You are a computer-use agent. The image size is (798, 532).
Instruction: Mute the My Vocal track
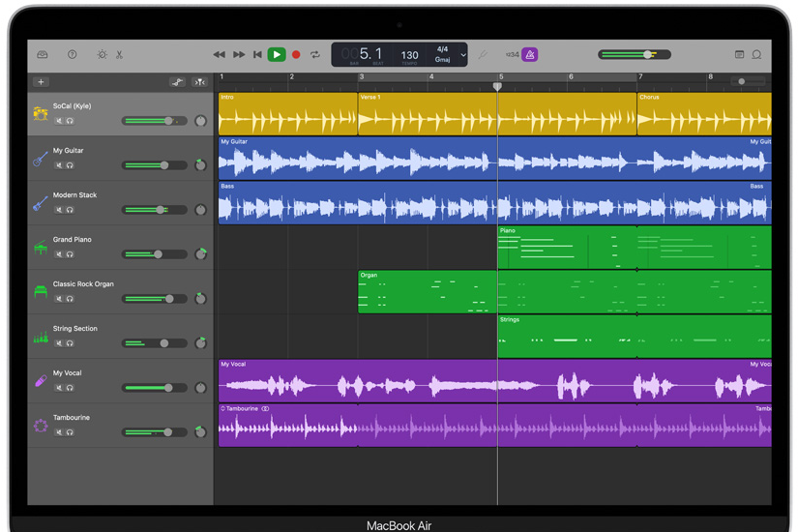click(59, 388)
